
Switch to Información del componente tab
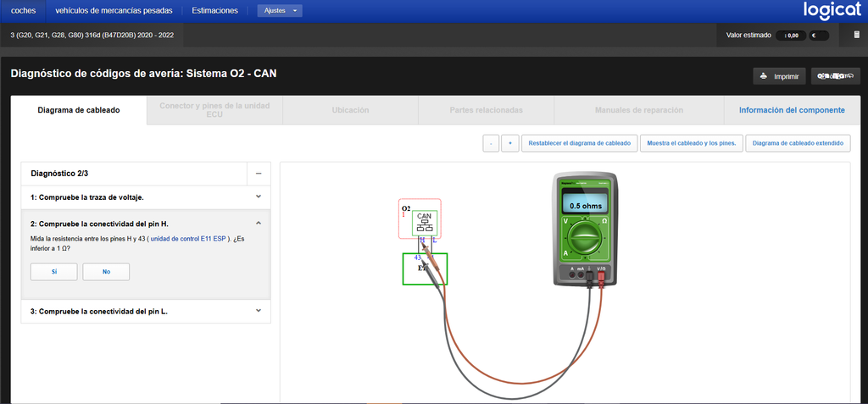[792, 110]
